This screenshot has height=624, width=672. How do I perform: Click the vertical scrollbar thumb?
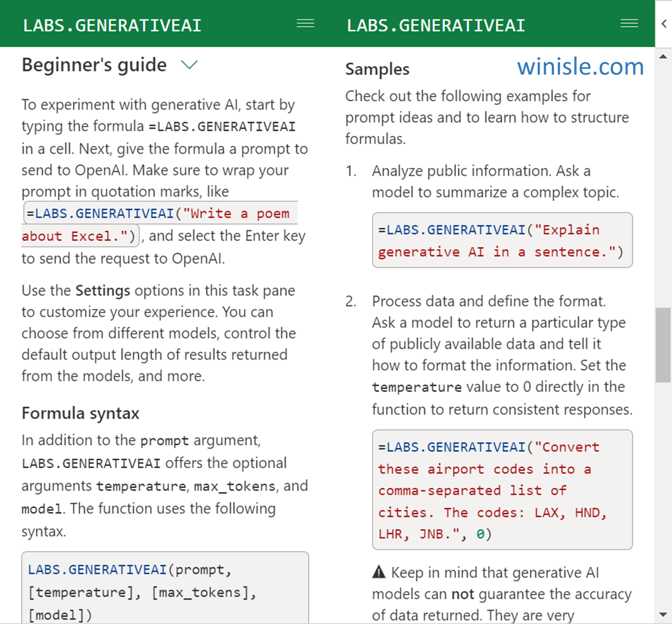[x=663, y=345]
